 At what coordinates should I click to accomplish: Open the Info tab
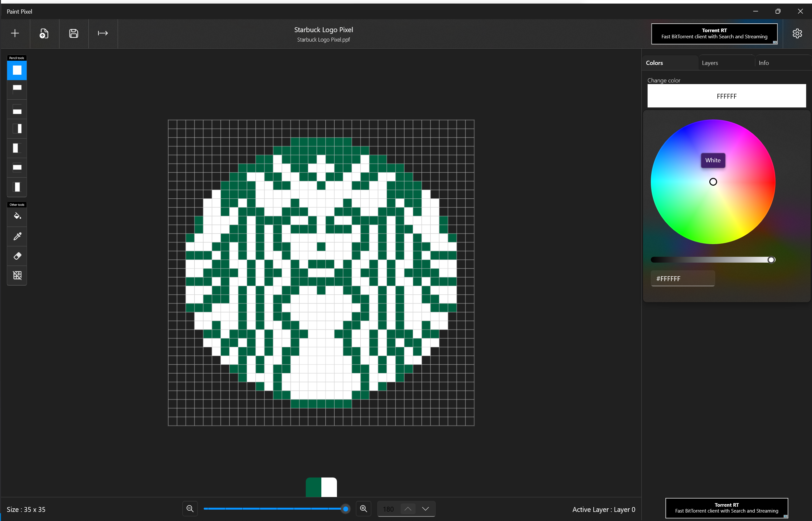pos(764,63)
